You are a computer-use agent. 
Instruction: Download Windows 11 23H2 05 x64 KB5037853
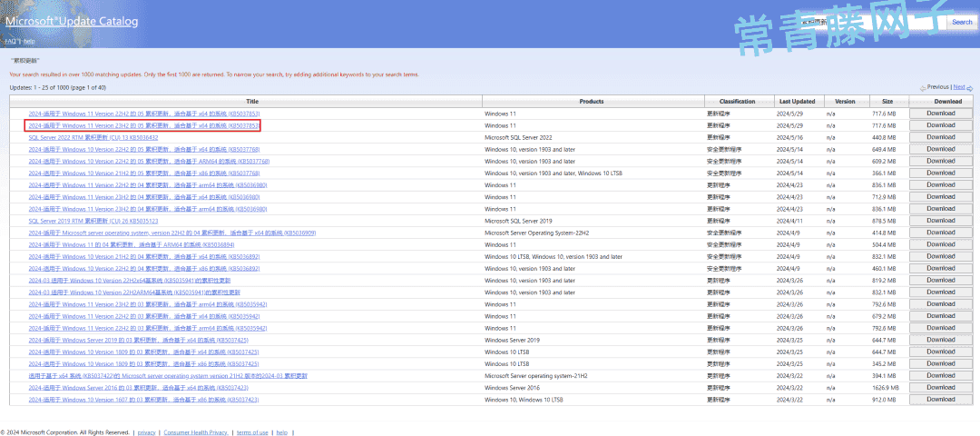tap(941, 125)
